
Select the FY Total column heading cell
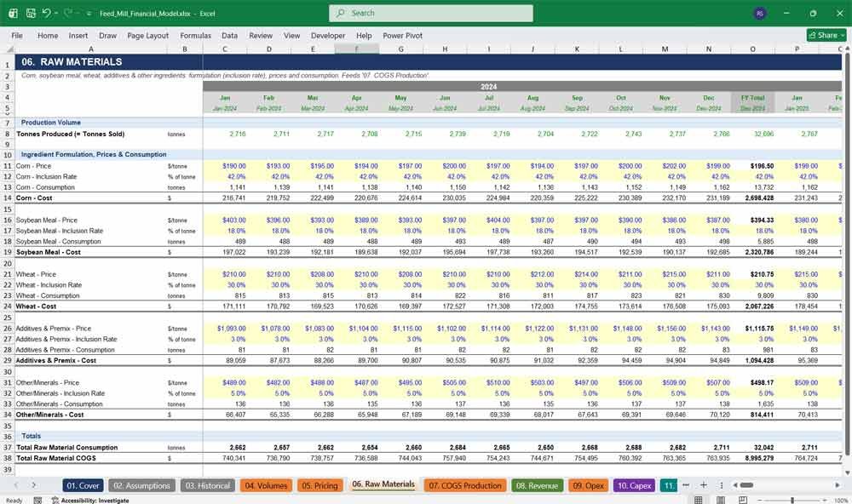[x=752, y=98]
